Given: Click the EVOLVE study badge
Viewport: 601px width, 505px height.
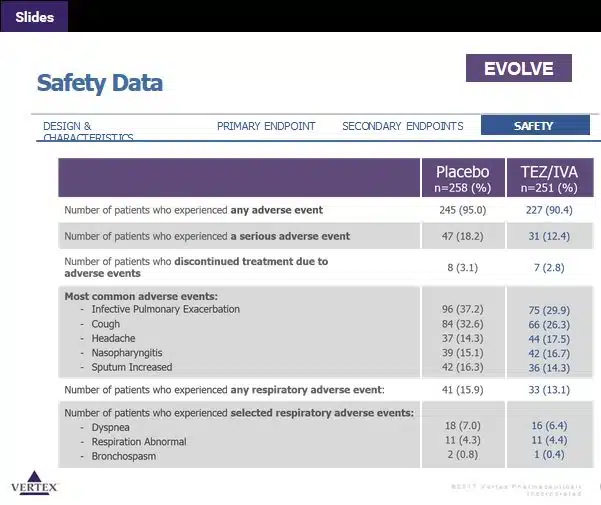Looking at the screenshot, I should click(519, 68).
